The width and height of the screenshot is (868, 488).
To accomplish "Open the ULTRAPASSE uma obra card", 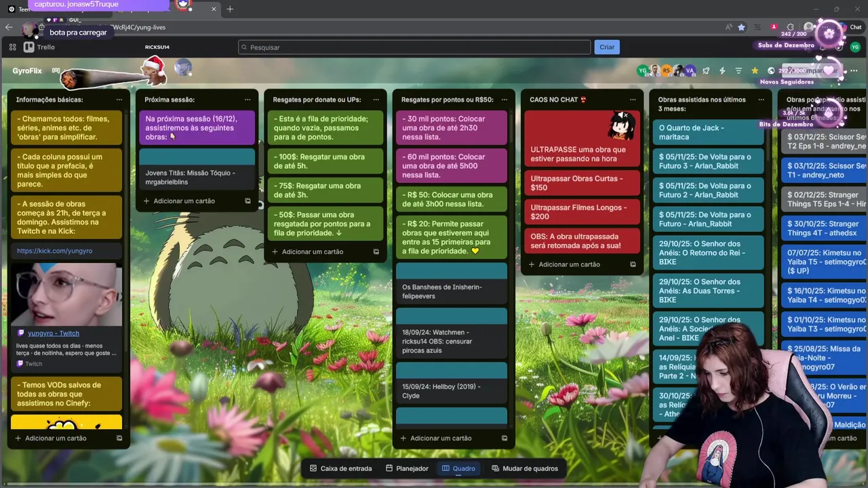I will point(582,139).
